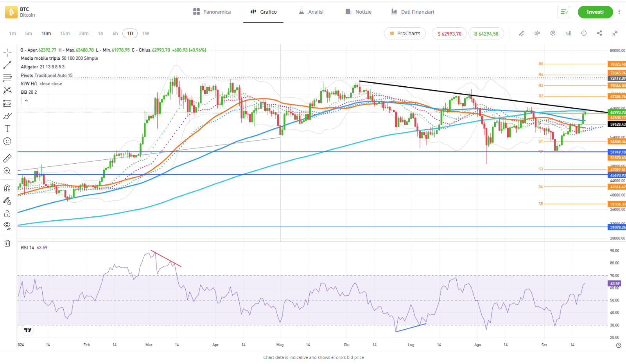Select the trend line drawing tool
626x364 pixels.
[x=7, y=65]
